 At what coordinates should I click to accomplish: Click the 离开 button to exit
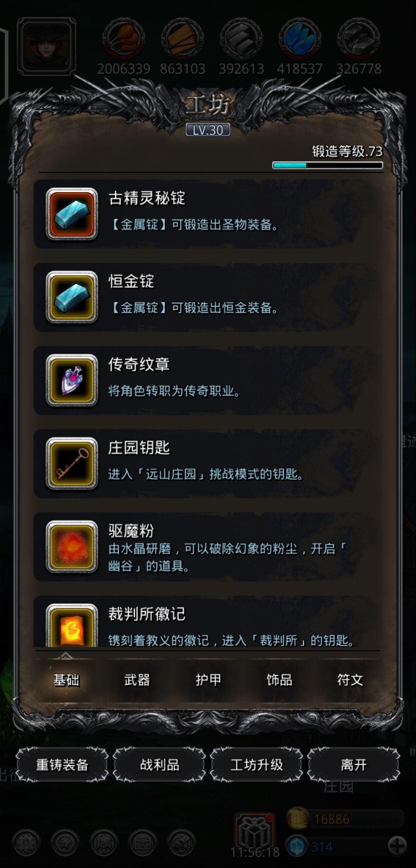(x=354, y=765)
